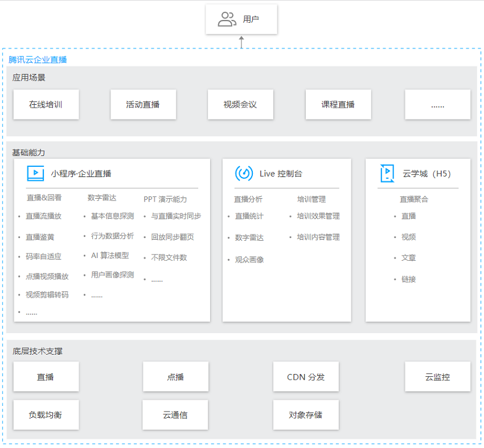The width and height of the screenshot is (484, 448).
Task: Select the 观众画像 list item
Action: 249,260
